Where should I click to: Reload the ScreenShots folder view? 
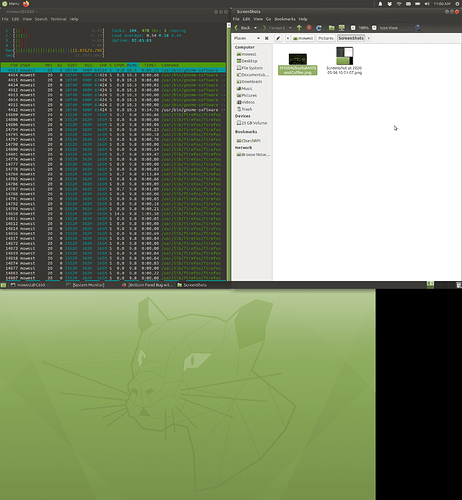coord(319,28)
